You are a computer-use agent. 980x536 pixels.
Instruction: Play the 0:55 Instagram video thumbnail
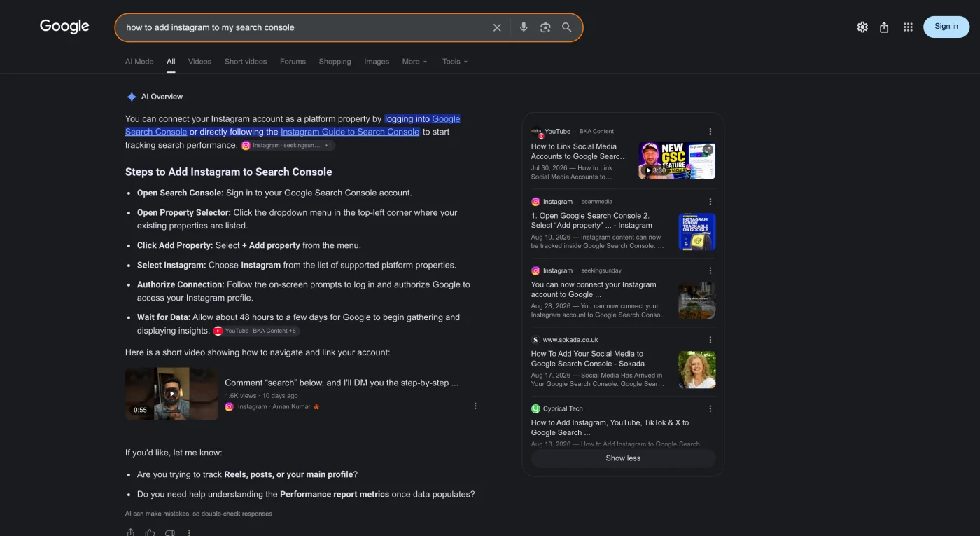(171, 394)
